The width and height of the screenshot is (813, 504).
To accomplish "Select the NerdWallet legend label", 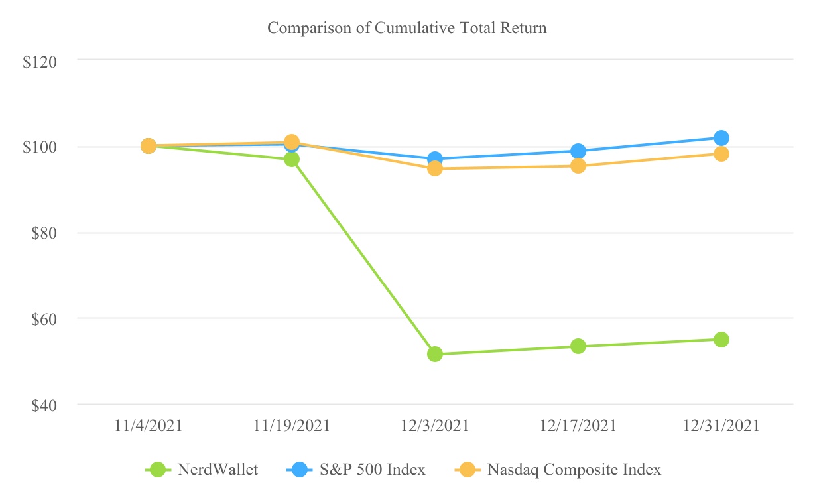I will coord(218,470).
